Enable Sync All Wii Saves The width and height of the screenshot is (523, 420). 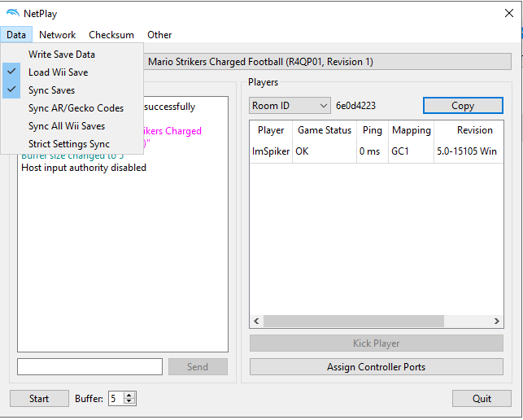coord(72,126)
